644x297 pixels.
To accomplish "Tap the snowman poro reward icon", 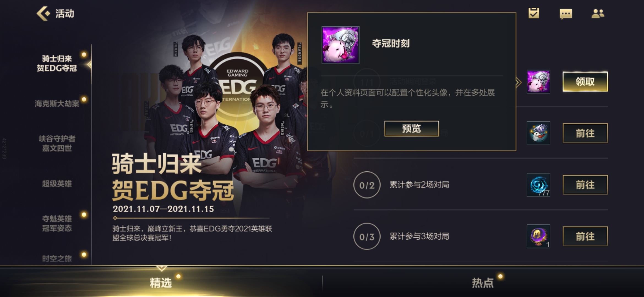I will click(538, 133).
